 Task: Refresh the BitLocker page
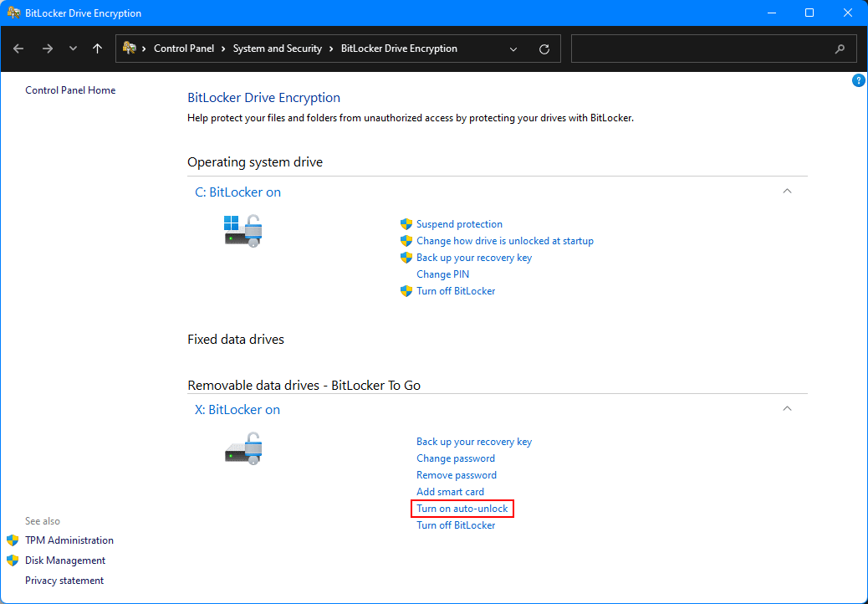click(x=544, y=49)
